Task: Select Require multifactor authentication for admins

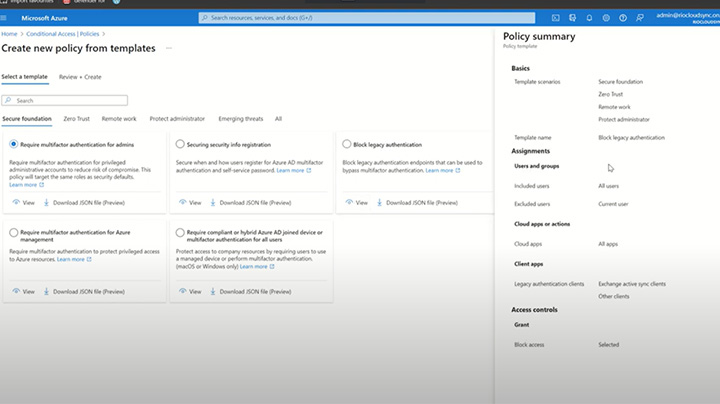Action: 13,144
